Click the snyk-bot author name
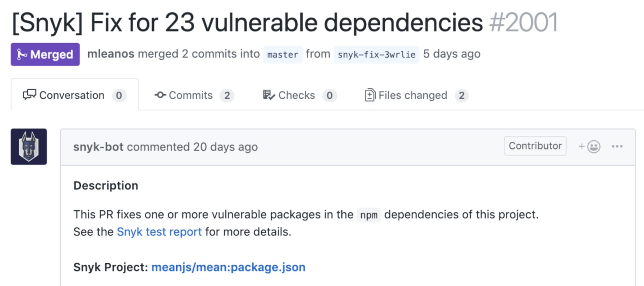The width and height of the screenshot is (644, 286). 98,147
